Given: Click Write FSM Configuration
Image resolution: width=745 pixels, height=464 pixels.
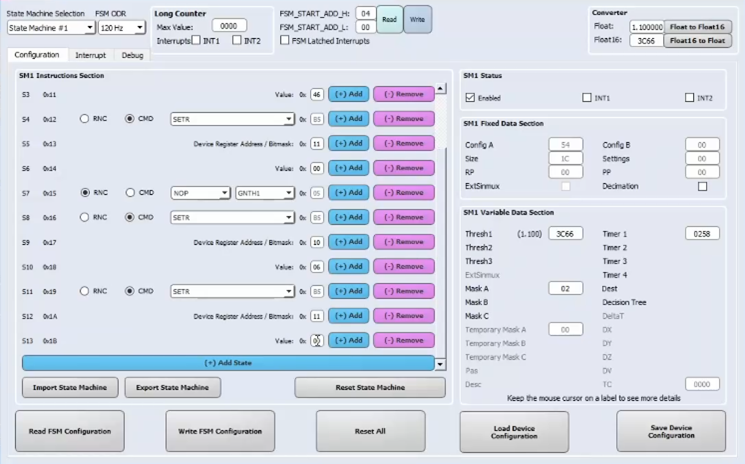Looking at the screenshot, I should [220, 431].
